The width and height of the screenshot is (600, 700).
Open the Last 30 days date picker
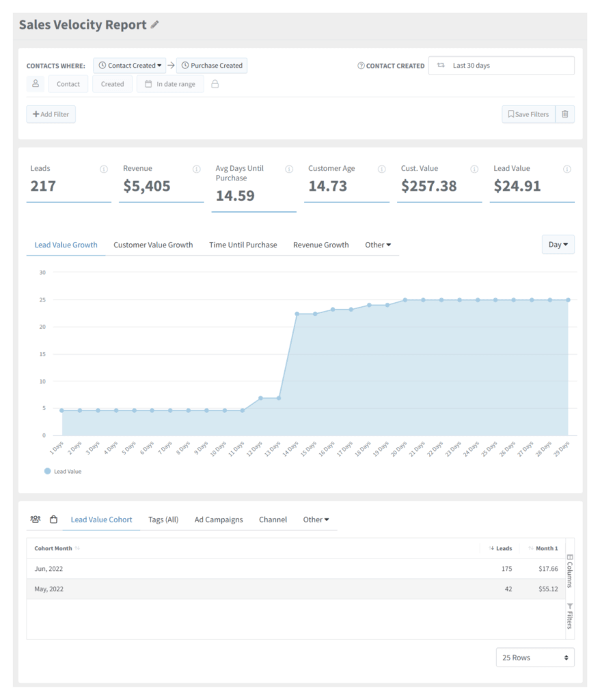tap(502, 65)
